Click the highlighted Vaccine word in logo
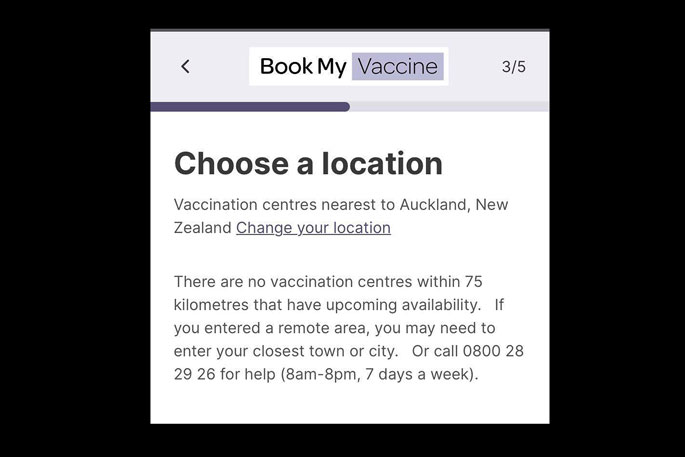This screenshot has height=457, width=685. (398, 66)
